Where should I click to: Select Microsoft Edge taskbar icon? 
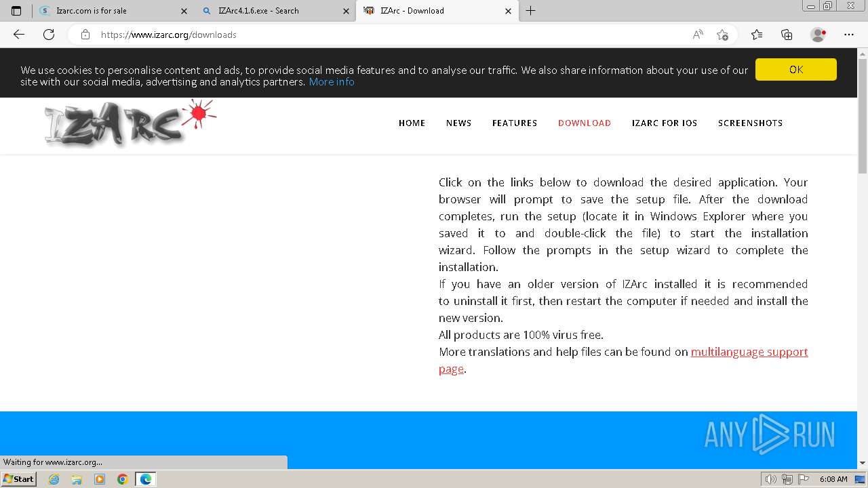coord(145,479)
